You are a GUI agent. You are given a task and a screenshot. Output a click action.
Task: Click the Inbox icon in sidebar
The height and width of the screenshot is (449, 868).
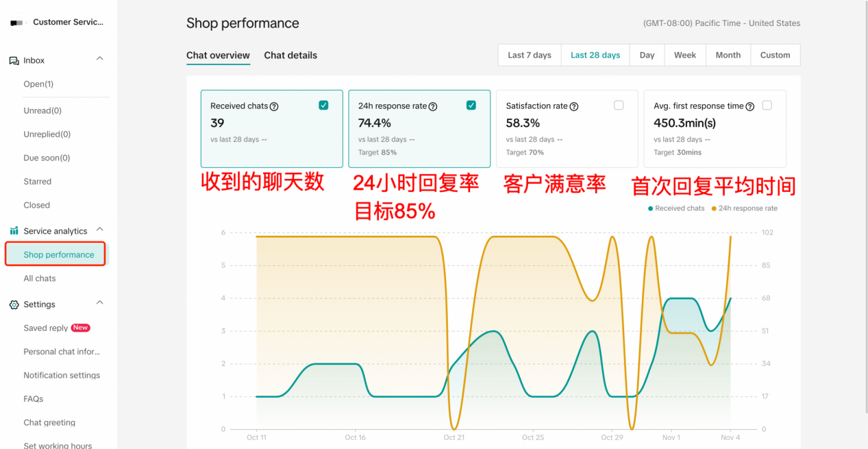(x=14, y=60)
